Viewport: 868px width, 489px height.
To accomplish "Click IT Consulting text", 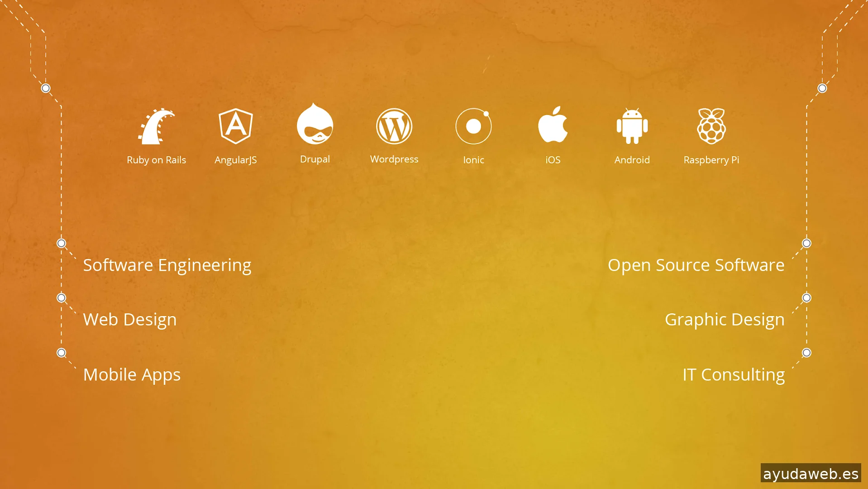I will (x=734, y=375).
